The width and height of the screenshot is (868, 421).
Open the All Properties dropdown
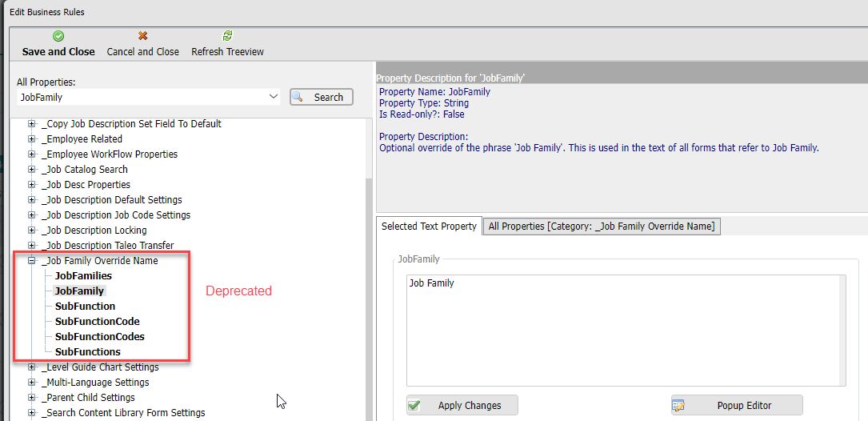[x=274, y=97]
